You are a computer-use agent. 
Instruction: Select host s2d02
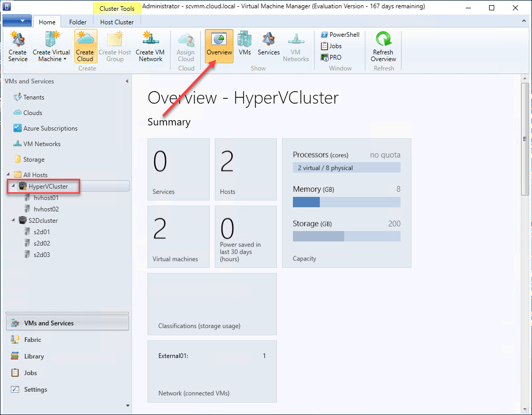pyautogui.click(x=41, y=244)
